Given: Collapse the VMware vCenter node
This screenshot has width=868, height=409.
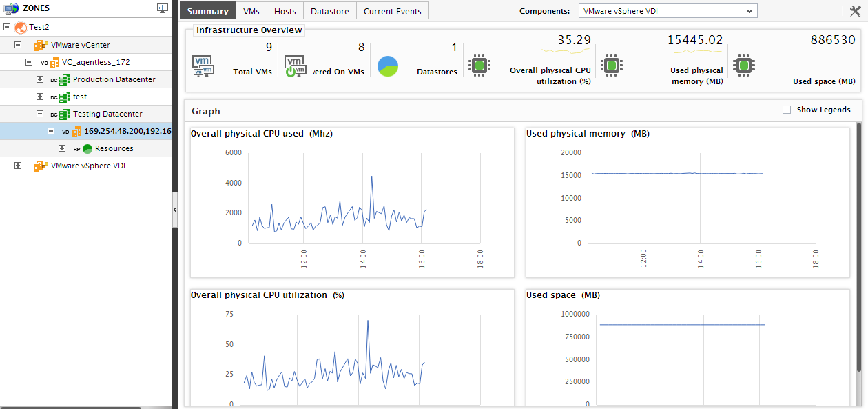Looking at the screenshot, I should coord(18,45).
